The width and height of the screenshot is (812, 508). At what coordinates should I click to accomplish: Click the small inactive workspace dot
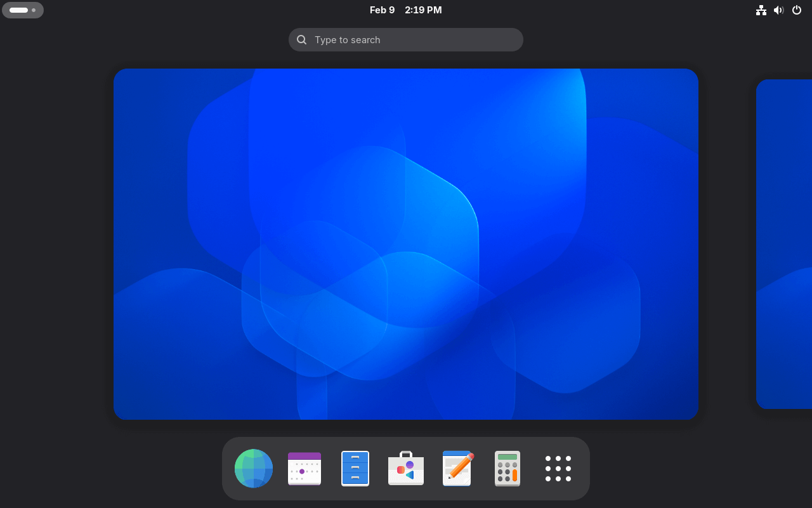(x=34, y=10)
